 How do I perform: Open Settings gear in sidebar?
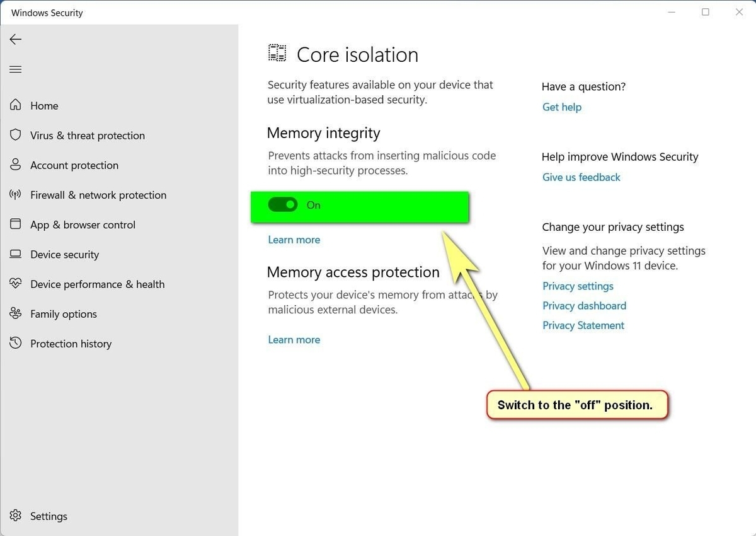click(16, 516)
